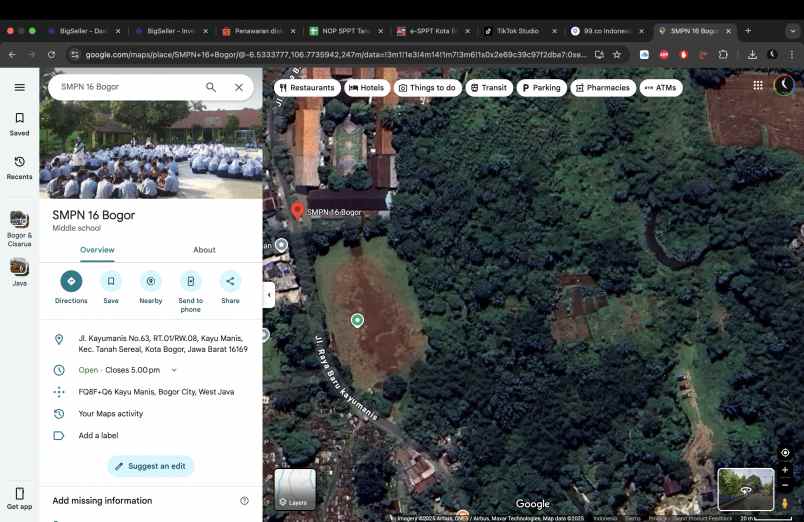This screenshot has height=522, width=804.
Task: Open the Bogor & Cisarua recent item
Action: (x=19, y=229)
